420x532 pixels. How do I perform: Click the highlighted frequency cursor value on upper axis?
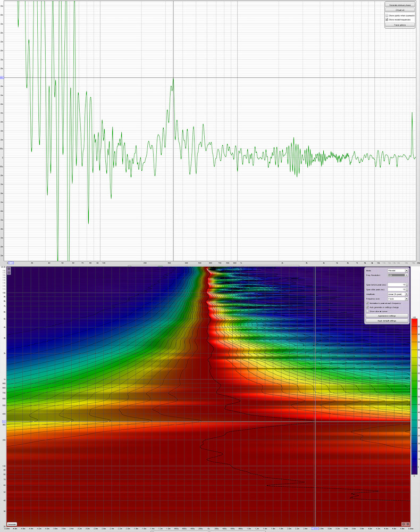point(11,263)
